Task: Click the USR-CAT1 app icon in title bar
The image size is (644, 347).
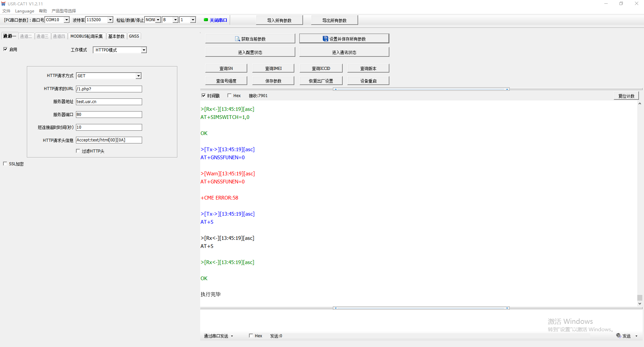Action: [x=4, y=4]
